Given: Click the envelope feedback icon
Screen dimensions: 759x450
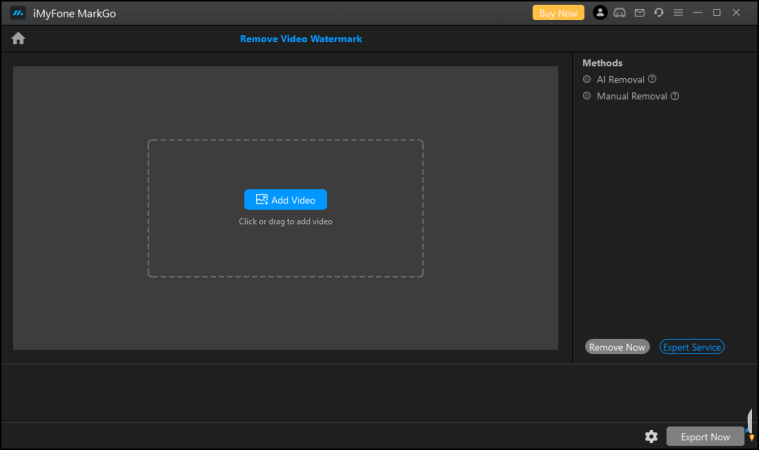Looking at the screenshot, I should click(639, 13).
